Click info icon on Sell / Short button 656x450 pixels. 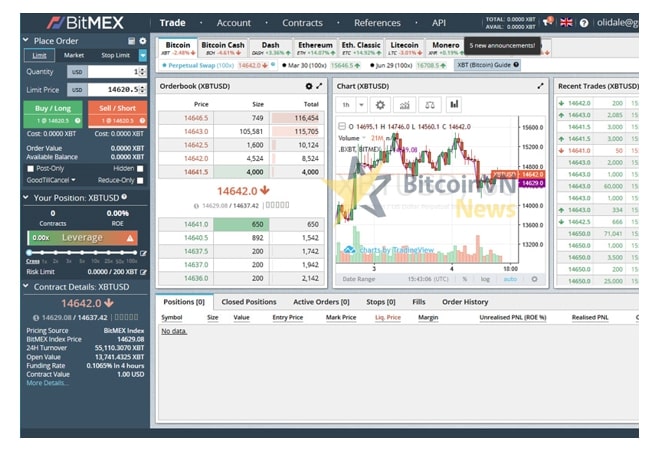point(142,120)
